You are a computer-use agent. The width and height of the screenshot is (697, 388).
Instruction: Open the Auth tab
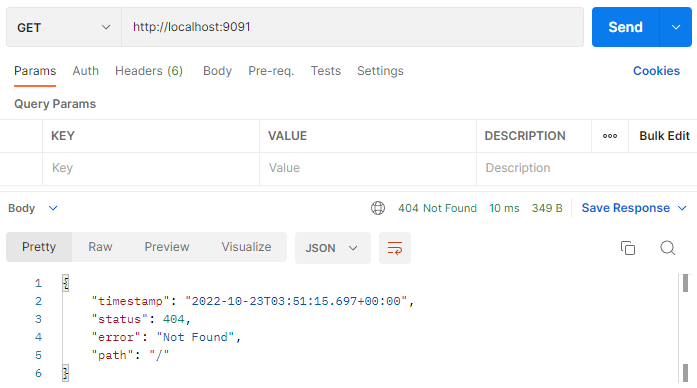pyautogui.click(x=86, y=71)
